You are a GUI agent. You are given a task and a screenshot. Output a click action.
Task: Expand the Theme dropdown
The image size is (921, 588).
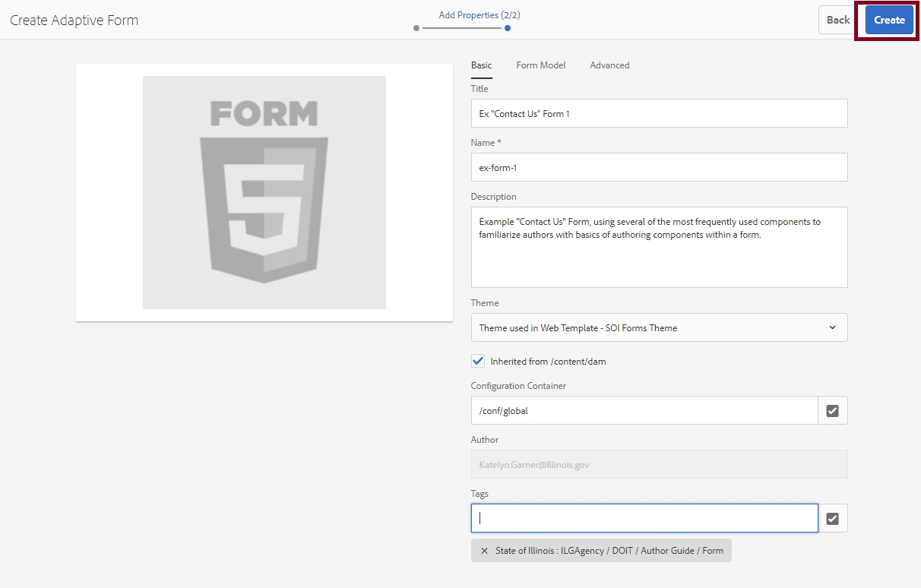[x=659, y=328]
